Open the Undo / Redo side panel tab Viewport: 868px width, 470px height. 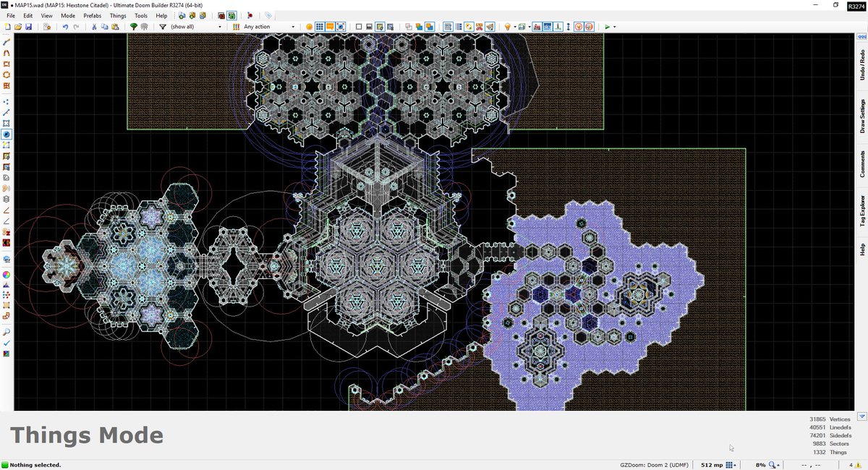click(862, 65)
